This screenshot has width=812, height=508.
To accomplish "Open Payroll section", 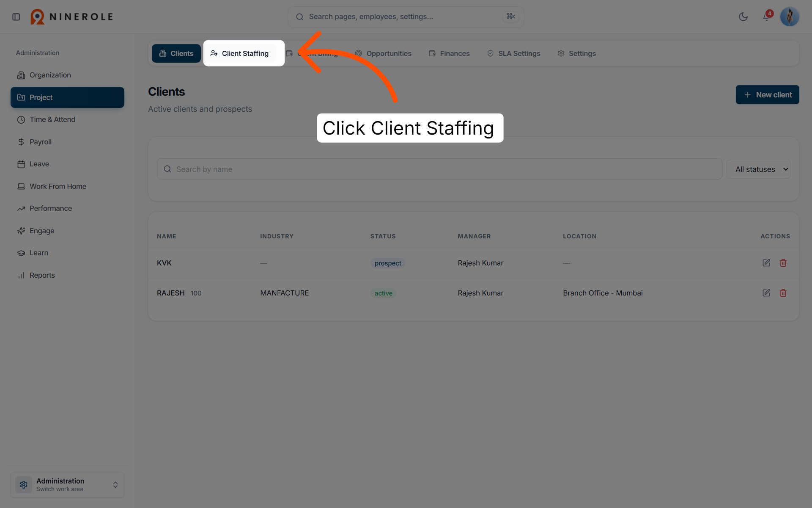I will (x=67, y=142).
